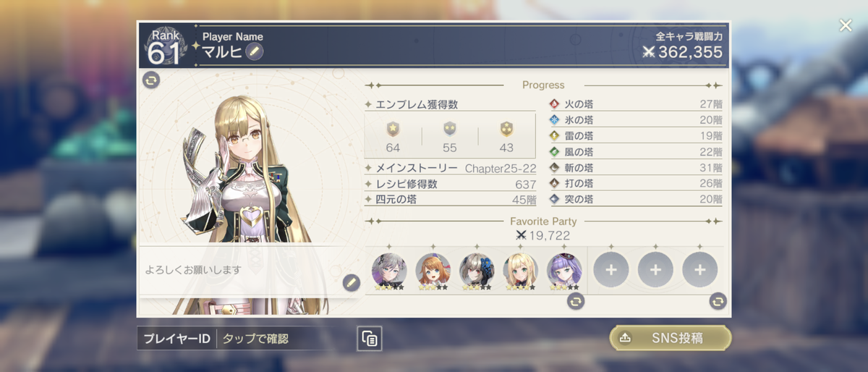
Task: Add party member in second empty slot
Action: (x=655, y=270)
